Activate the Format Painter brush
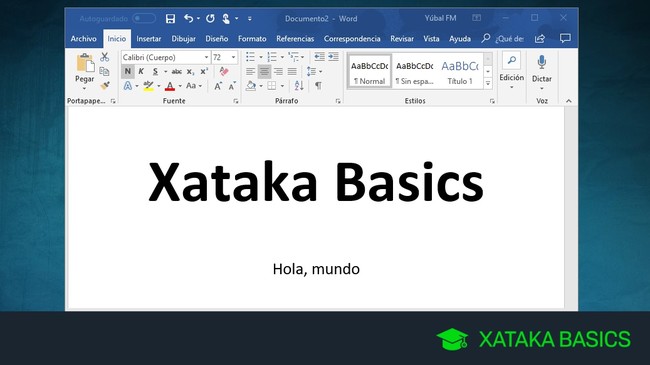Screen dimensions: 650x365 point(105,85)
